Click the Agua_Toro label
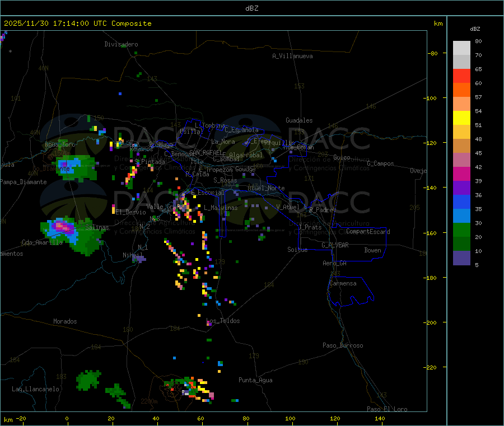Screen dimensions: 504x426 click(60, 144)
